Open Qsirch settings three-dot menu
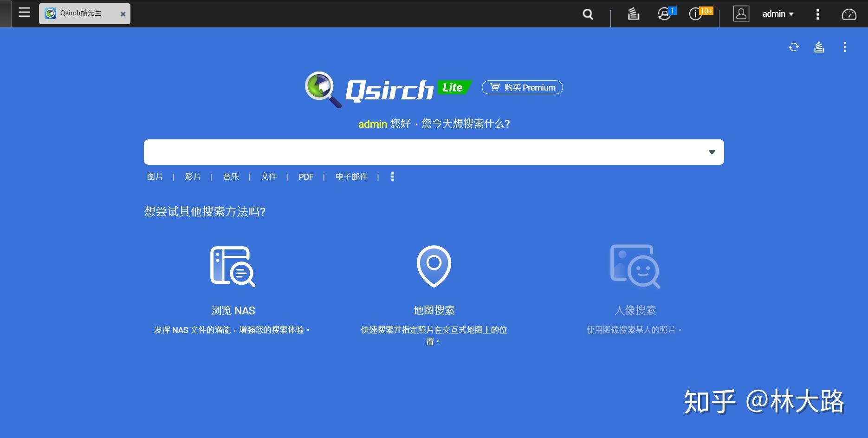This screenshot has width=868, height=438. coord(845,47)
